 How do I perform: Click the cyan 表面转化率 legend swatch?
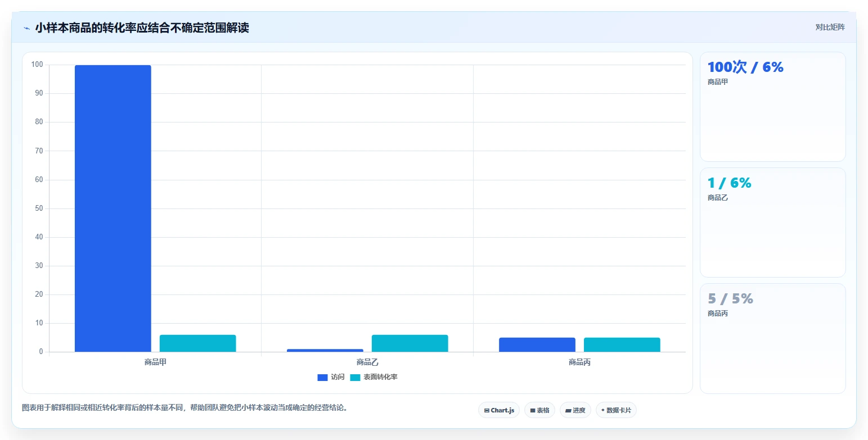(355, 378)
